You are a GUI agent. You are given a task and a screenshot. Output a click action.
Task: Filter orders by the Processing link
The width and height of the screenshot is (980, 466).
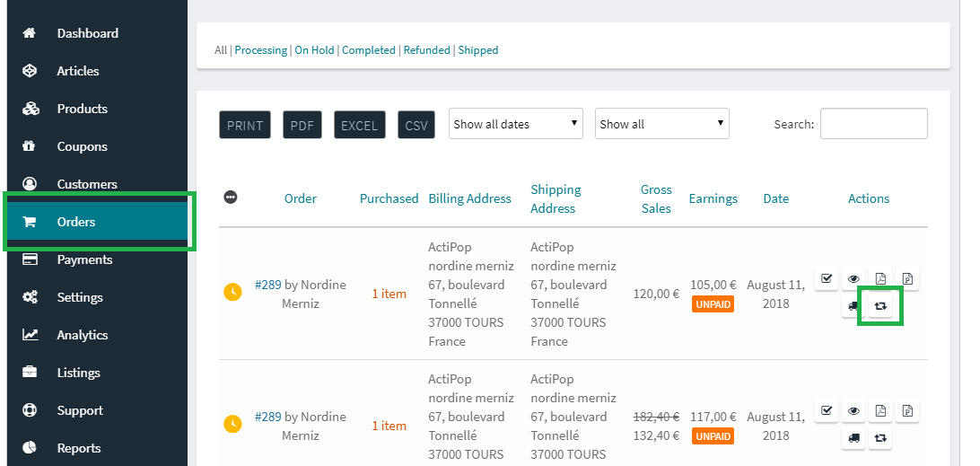tap(261, 50)
